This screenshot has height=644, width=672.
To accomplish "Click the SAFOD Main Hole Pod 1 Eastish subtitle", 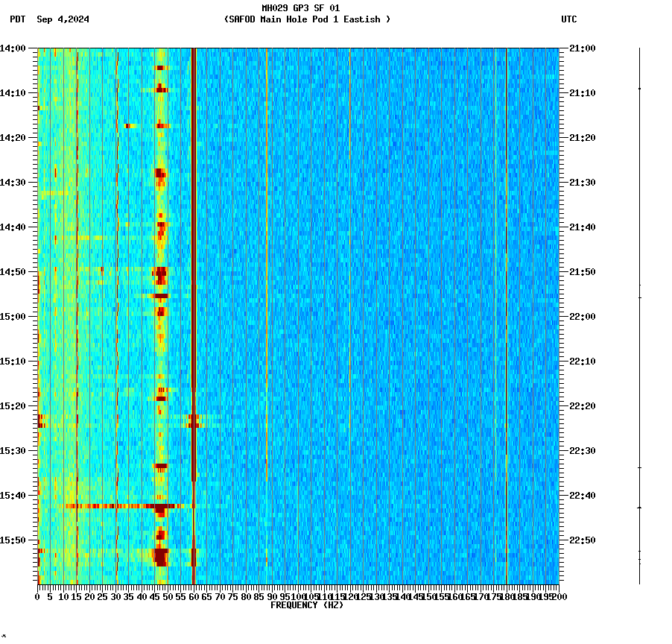I will (301, 19).
